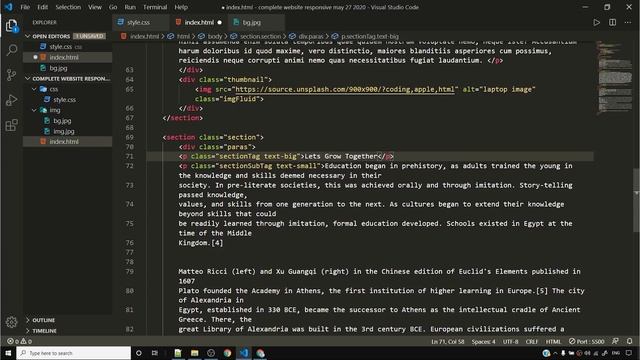
Task: Click Spaces: 4 indentation setting
Action: (483, 341)
